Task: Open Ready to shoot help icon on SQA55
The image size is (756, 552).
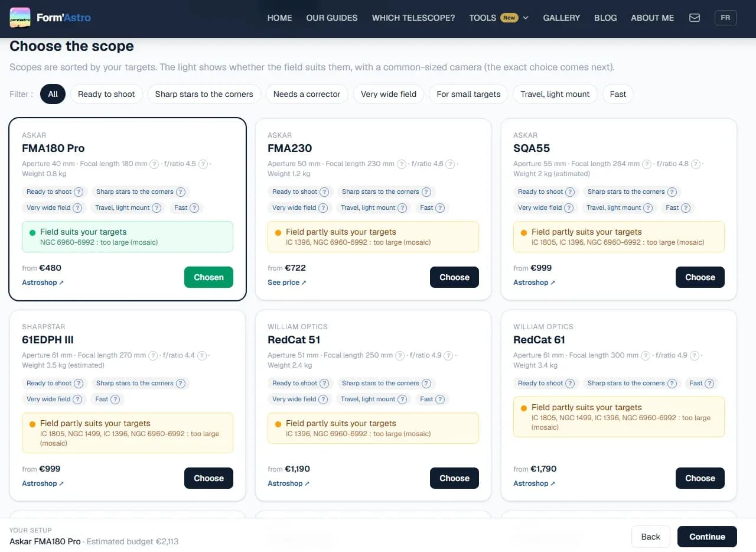Action: pos(570,191)
